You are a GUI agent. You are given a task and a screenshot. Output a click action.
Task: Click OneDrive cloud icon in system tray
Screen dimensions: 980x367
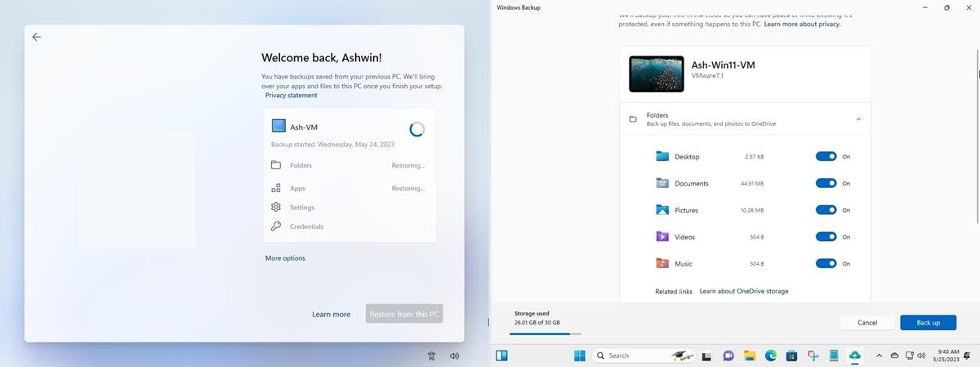[894, 356]
